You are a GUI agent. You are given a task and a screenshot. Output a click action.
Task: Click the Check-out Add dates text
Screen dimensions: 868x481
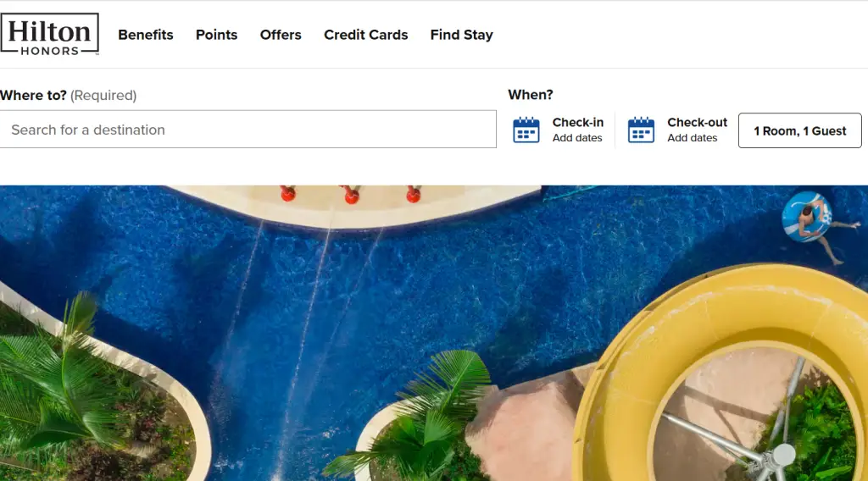(692, 138)
